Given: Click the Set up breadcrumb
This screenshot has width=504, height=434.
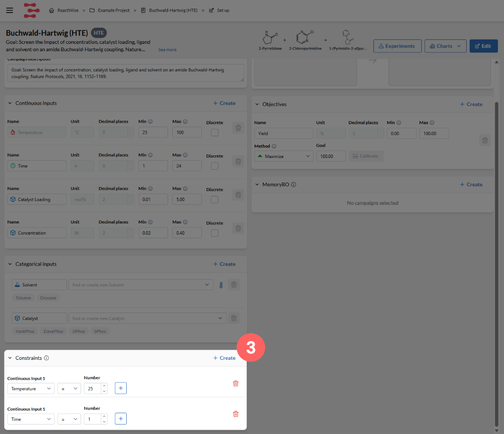Looking at the screenshot, I should (x=219, y=10).
